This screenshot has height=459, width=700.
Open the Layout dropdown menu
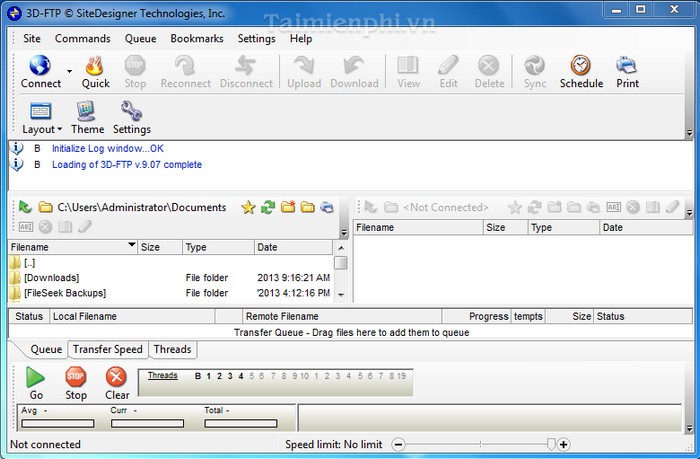[x=41, y=129]
